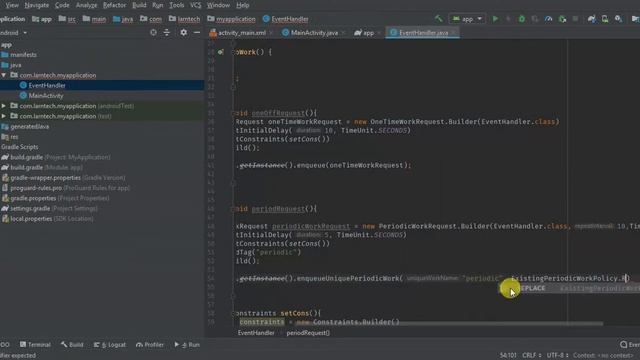640x360 pixels.
Task: Open the Run tool window
Action: tap(187, 344)
